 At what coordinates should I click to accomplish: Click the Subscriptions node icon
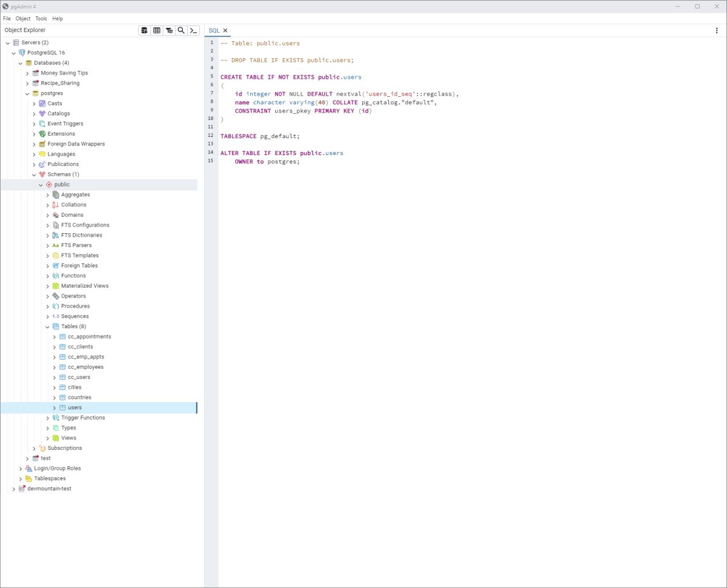[42, 448]
